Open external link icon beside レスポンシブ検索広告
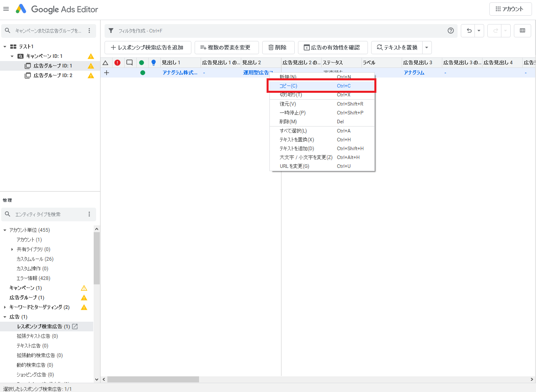The height and width of the screenshot is (392, 536). point(75,327)
